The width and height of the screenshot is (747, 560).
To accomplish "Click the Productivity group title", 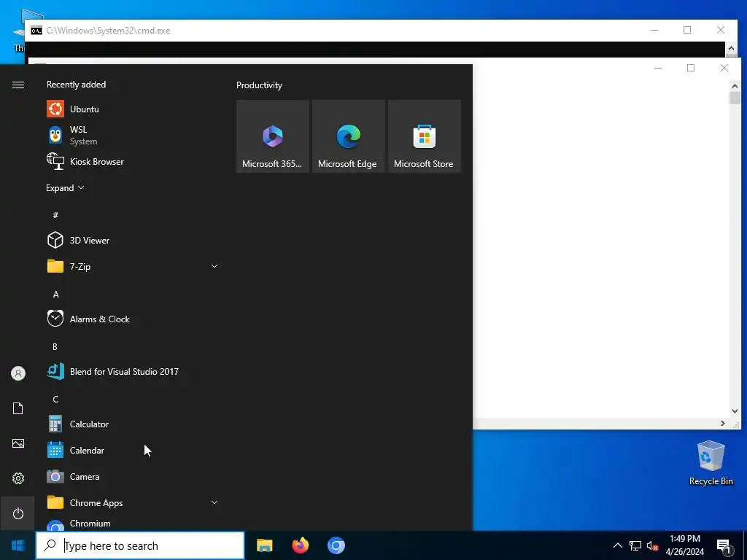I will coord(259,85).
